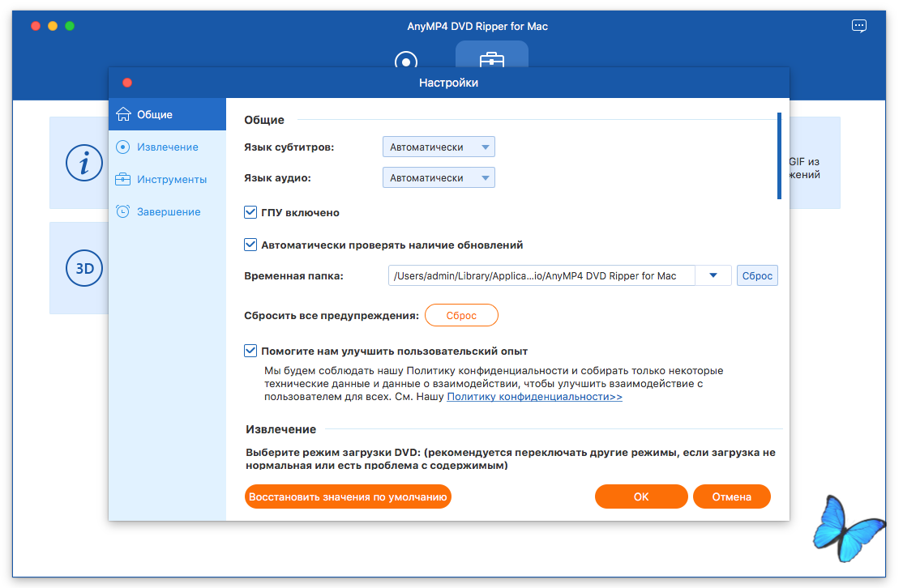The image size is (903, 588).
Task: Switch to the Завершение settings tab
Action: pos(168,211)
